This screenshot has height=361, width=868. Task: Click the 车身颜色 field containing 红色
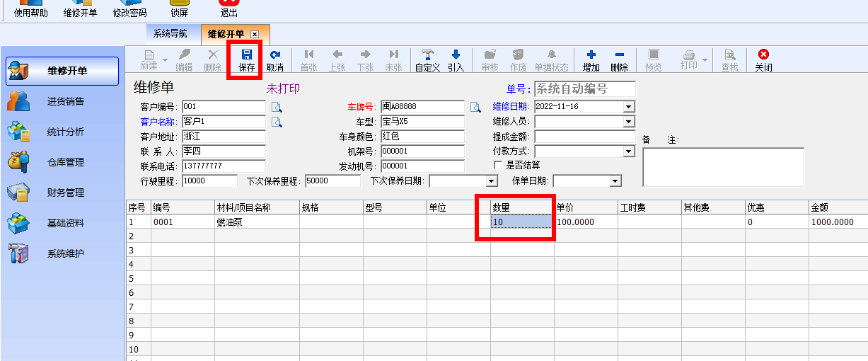tap(422, 137)
